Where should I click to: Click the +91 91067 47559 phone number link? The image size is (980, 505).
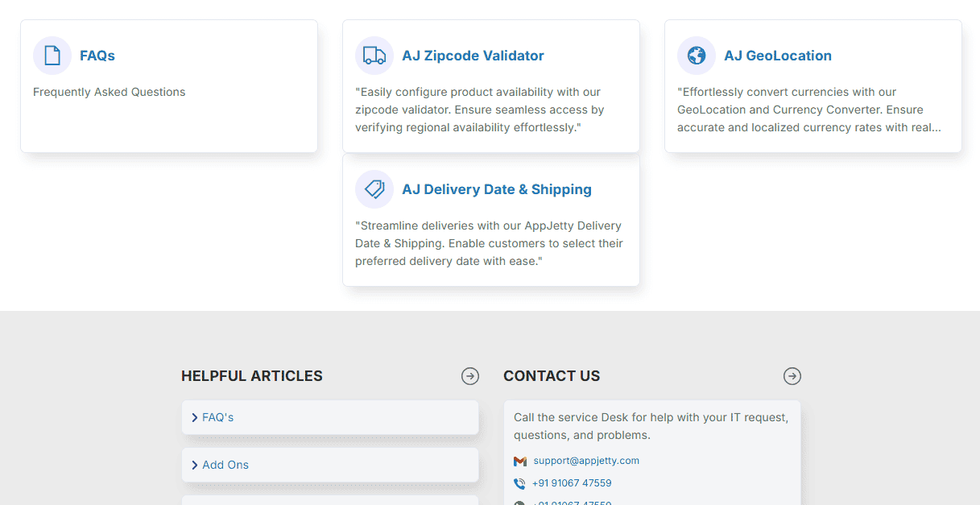(572, 483)
